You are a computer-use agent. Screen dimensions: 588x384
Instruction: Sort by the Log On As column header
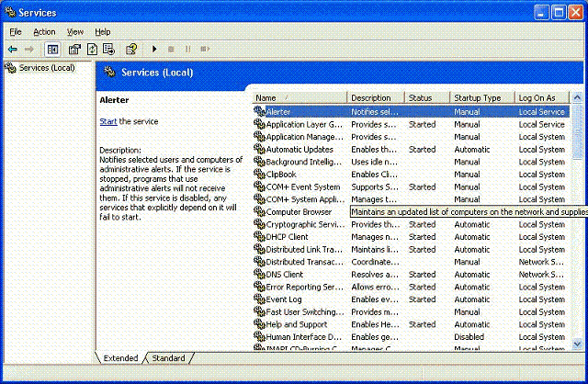pyautogui.click(x=542, y=98)
